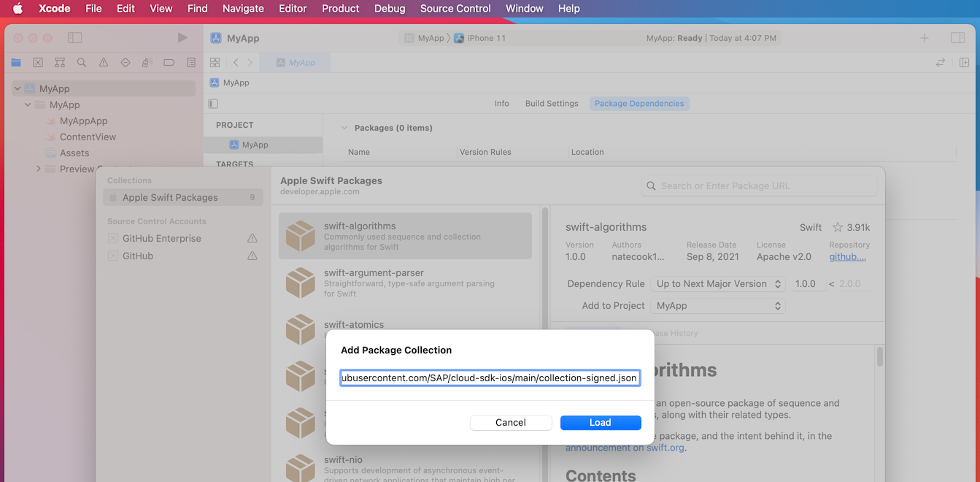Click the package collection URL field
980x482 pixels.
click(x=490, y=378)
